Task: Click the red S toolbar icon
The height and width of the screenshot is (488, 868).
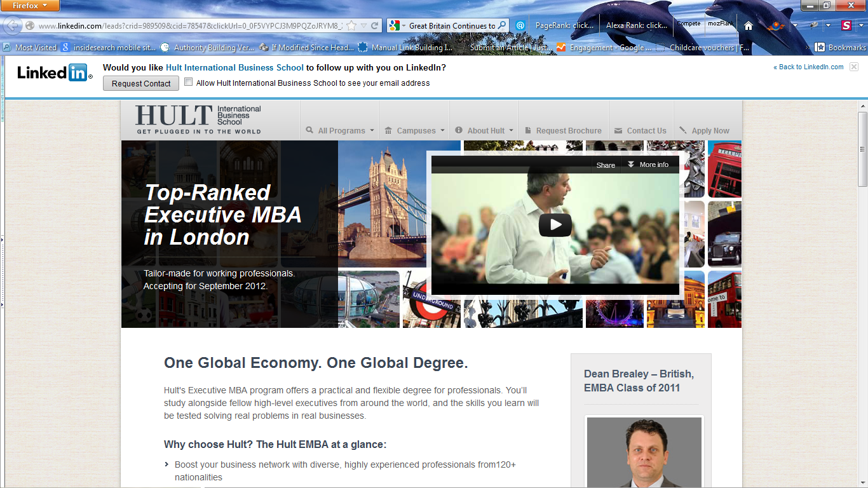Action: 846,25
